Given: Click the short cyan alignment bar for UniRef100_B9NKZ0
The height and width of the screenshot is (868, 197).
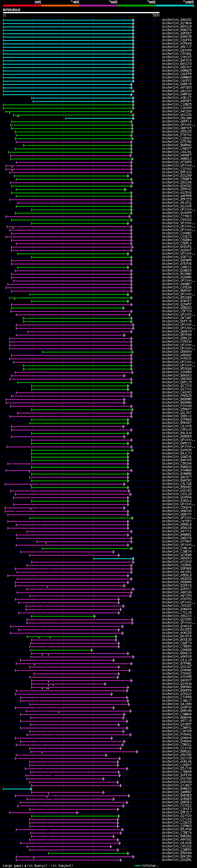Looking at the screenshot, I should 18,789.
